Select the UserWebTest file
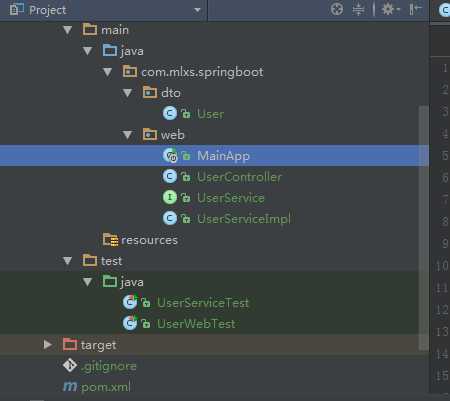This screenshot has height=401, width=450. (196, 324)
